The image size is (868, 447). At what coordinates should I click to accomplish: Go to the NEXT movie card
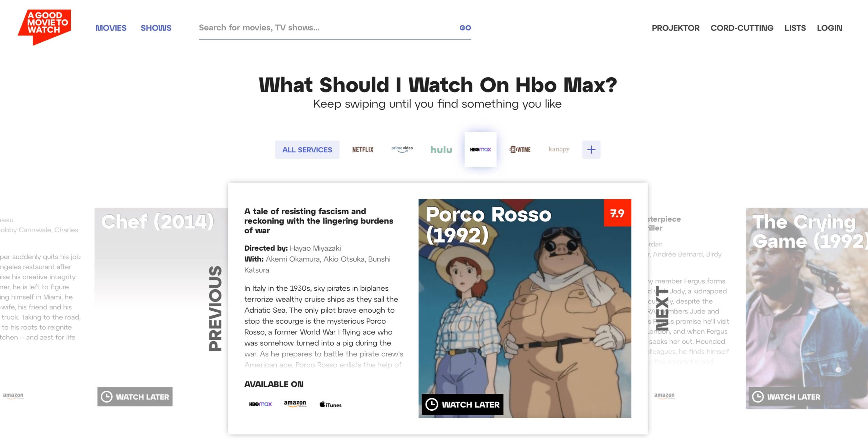pos(662,309)
